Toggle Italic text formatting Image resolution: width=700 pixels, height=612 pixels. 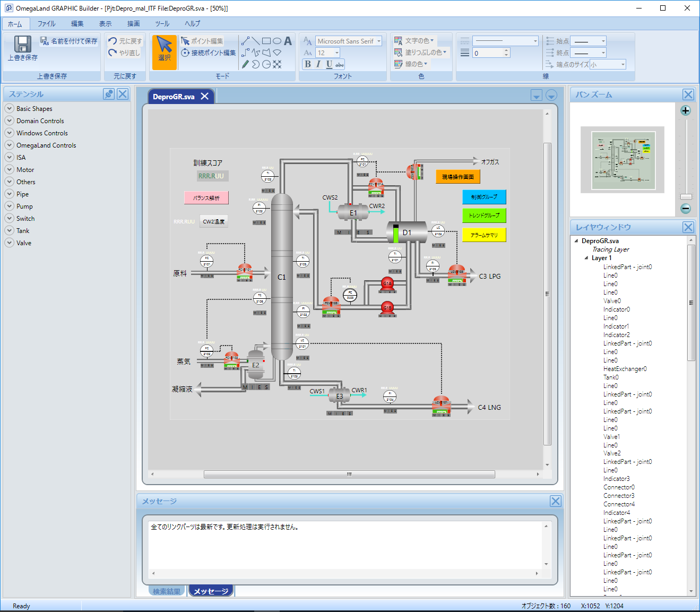tap(318, 64)
